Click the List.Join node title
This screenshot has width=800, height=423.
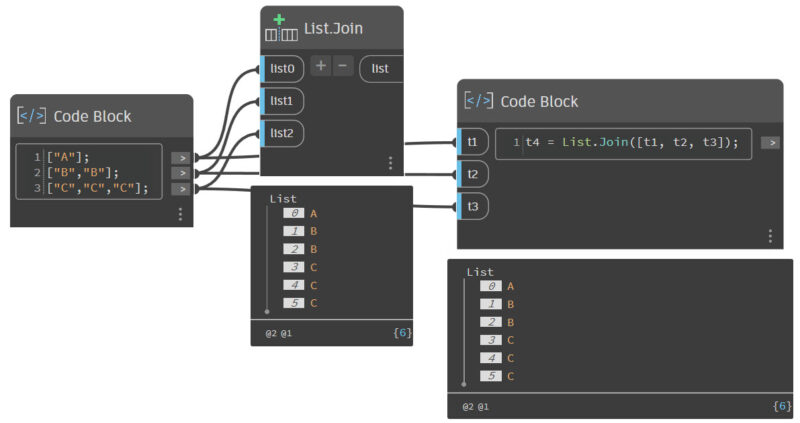(x=333, y=28)
